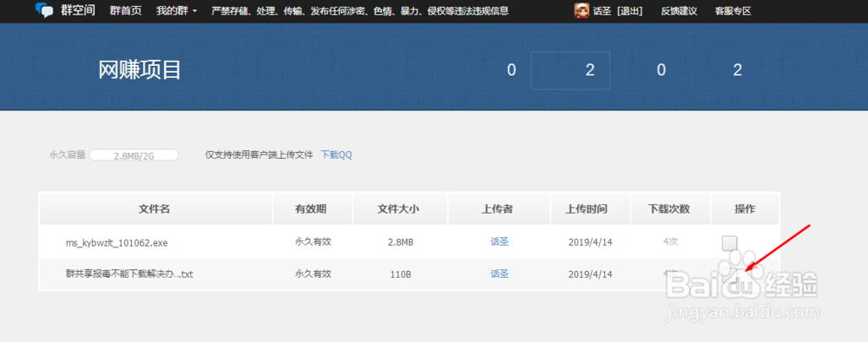Click file name ms_kybwzlt_101062.exe
Viewport: 868px width, 342px height.
click(x=116, y=242)
